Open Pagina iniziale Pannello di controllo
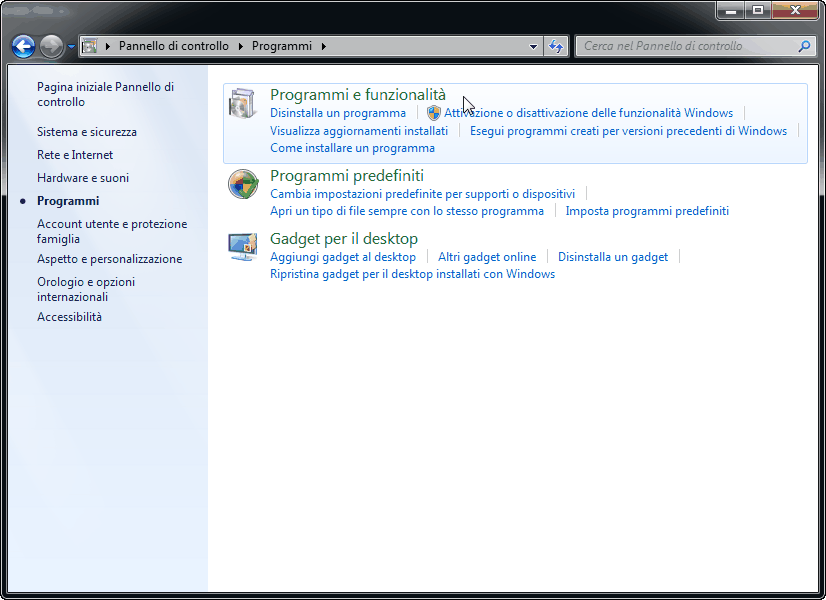The height and width of the screenshot is (600, 826). pos(105,94)
